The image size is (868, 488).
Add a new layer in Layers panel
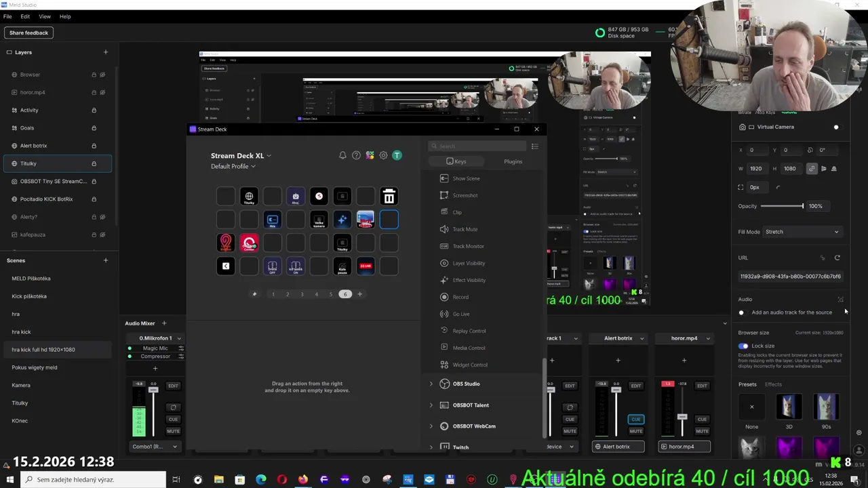(105, 52)
